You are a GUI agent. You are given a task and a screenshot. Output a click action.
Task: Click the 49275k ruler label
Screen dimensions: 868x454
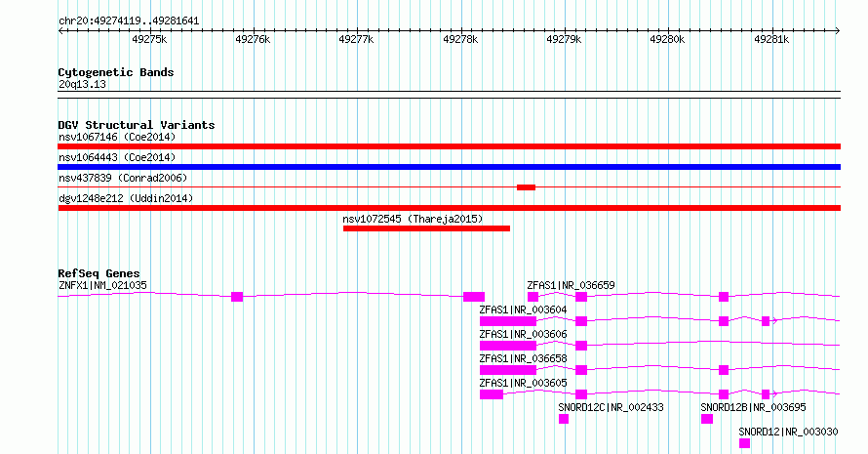149,39
